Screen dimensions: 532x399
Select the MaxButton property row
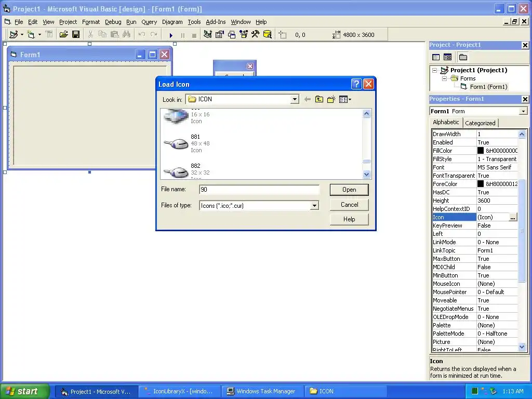pos(475,259)
